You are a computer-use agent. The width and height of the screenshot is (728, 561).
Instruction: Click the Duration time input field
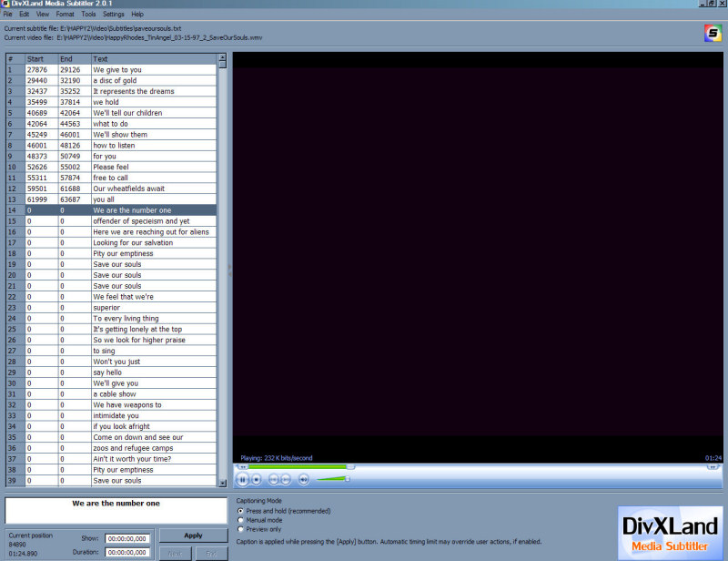tap(127, 552)
